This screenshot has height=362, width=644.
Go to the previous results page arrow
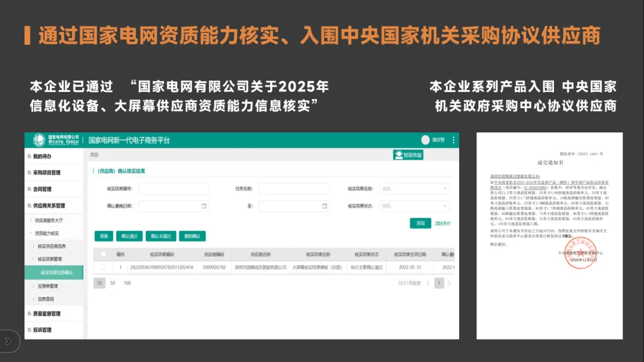pos(428,283)
